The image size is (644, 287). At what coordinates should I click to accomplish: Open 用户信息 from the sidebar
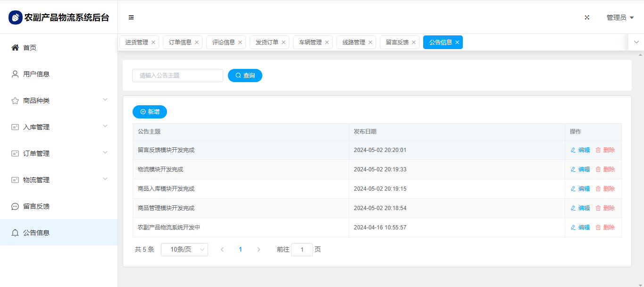tap(36, 74)
